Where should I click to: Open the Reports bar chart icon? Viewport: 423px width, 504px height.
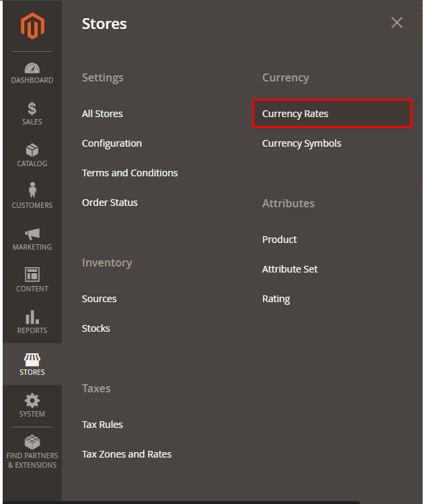click(32, 317)
